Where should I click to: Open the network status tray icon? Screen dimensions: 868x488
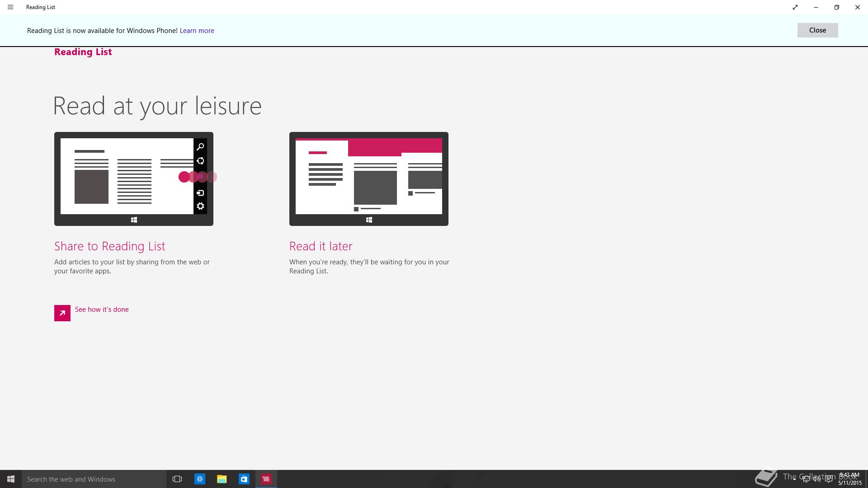click(806, 479)
